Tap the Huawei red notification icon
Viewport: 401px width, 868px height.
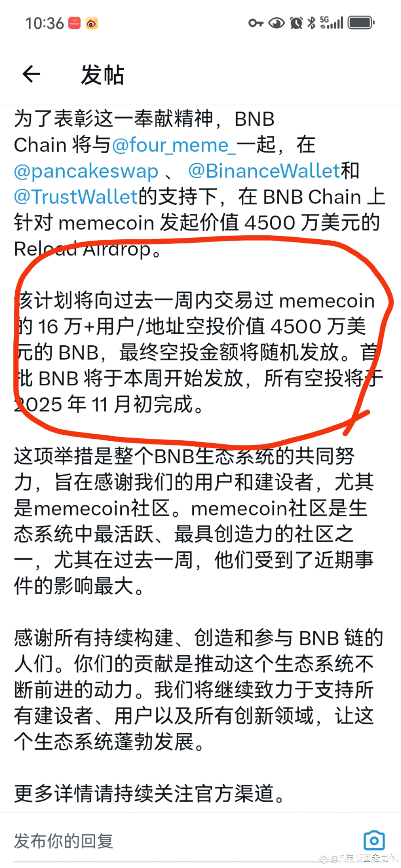pyautogui.click(x=74, y=23)
